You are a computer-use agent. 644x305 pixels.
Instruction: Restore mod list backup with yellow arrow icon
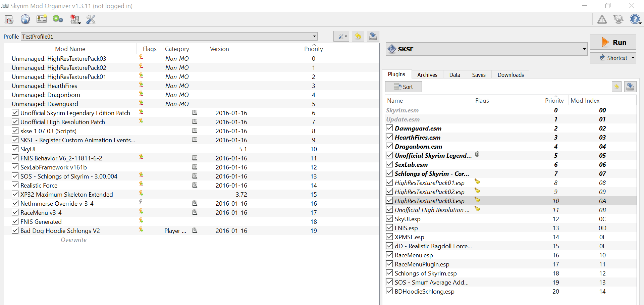click(358, 36)
